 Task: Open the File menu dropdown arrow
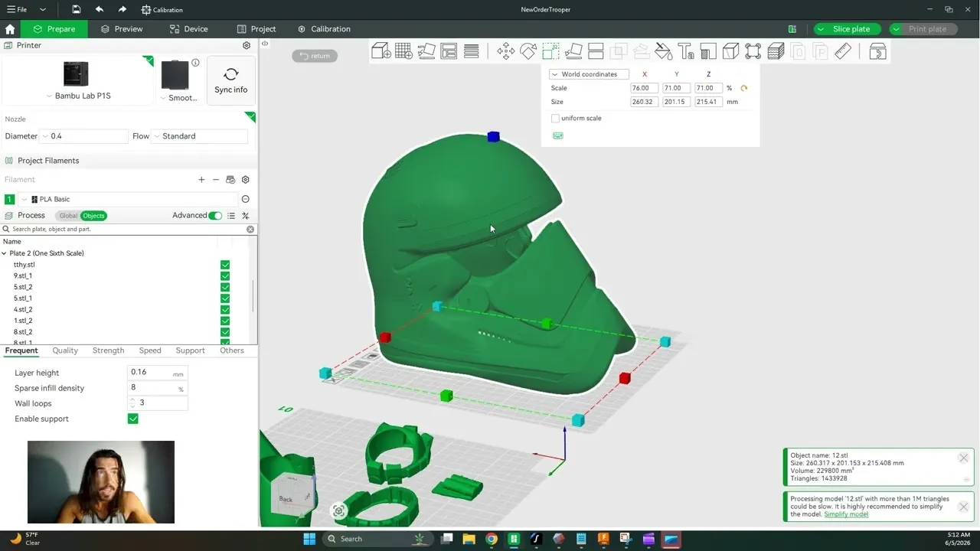click(x=43, y=9)
